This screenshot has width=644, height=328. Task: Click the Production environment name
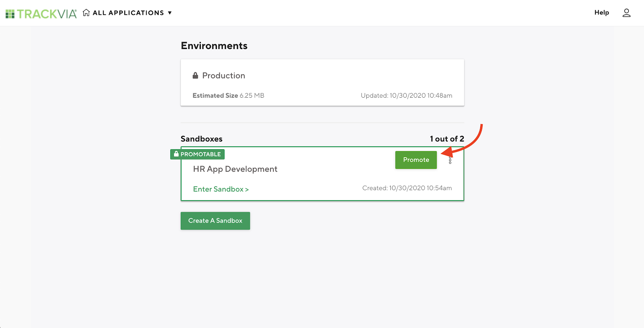223,76
